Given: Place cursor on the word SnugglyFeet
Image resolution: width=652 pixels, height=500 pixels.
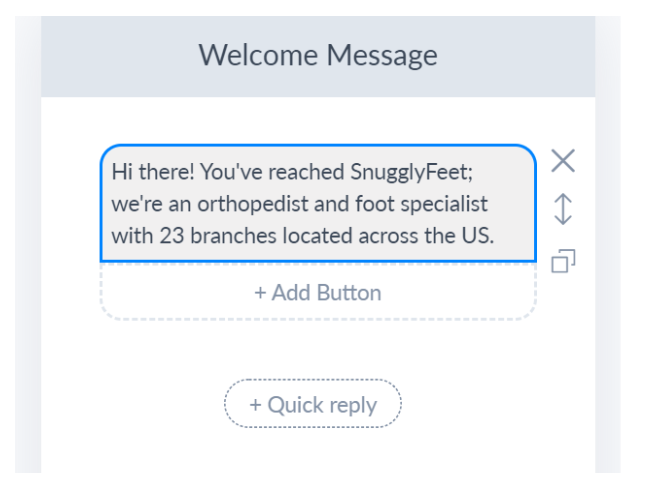Looking at the screenshot, I should 411,172.
